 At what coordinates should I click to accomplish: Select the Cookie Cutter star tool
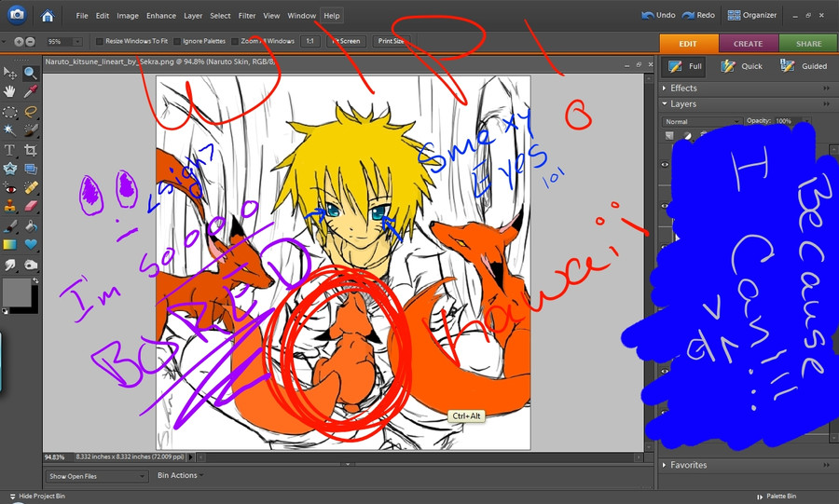pos(9,170)
